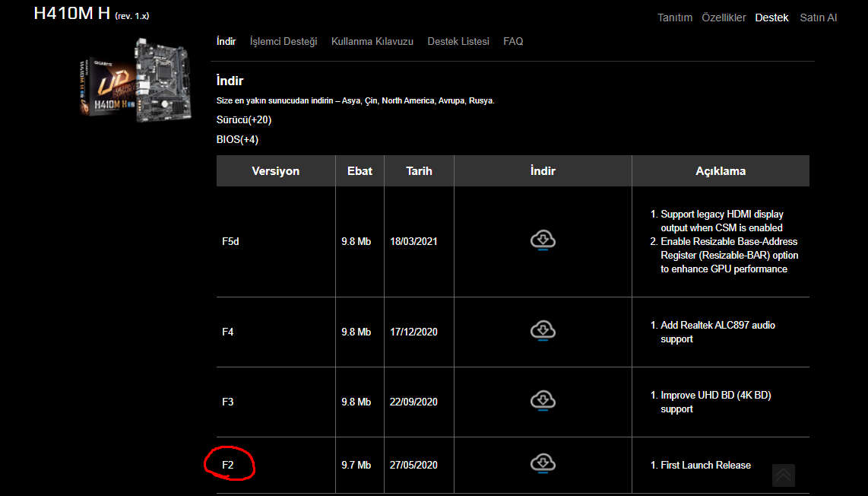Expand the Sürücü(+20) section
The width and height of the screenshot is (868, 496).
click(244, 119)
